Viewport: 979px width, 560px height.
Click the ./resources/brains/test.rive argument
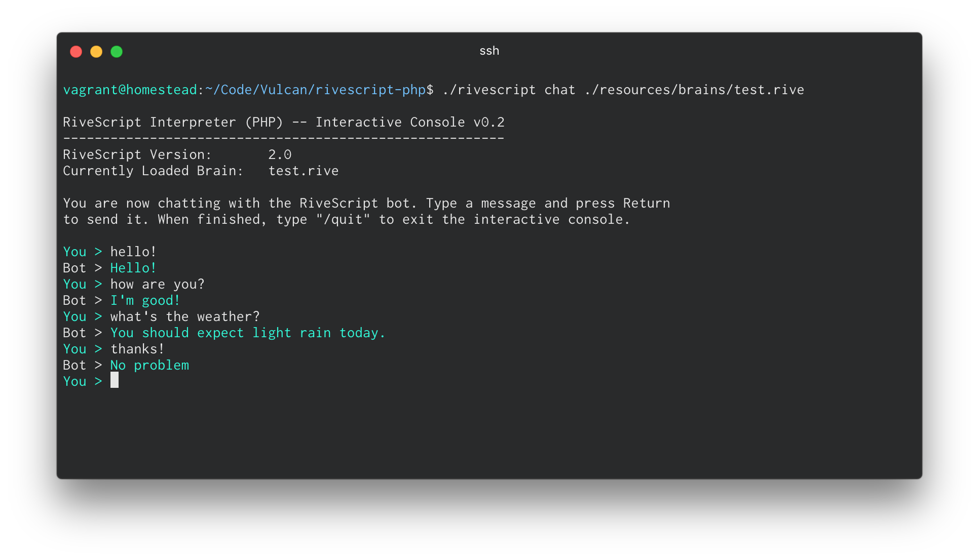tap(694, 90)
